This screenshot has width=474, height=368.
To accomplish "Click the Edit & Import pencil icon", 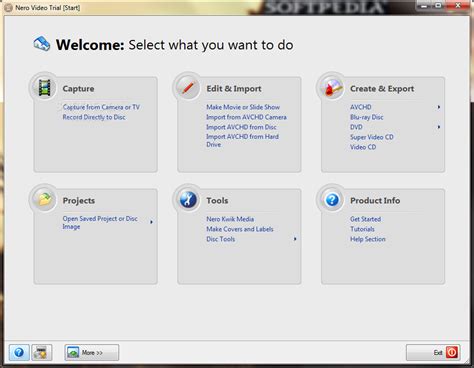I will [x=188, y=88].
